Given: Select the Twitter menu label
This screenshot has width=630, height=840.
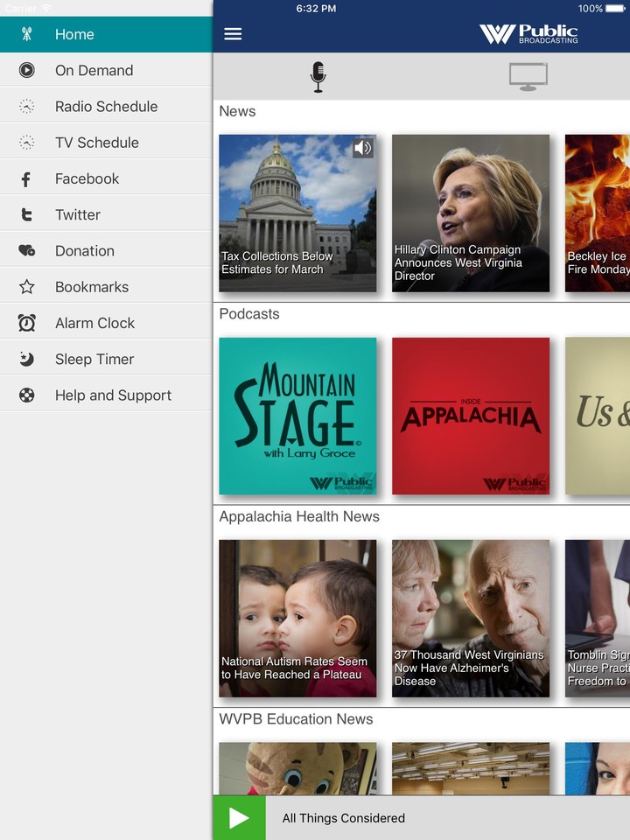Looking at the screenshot, I should coord(78,215).
